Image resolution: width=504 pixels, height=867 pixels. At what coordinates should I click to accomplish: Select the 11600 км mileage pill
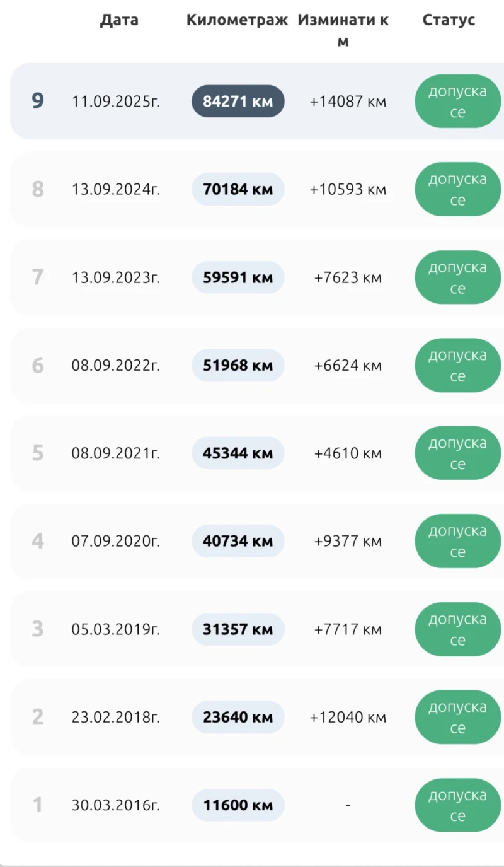click(x=238, y=805)
